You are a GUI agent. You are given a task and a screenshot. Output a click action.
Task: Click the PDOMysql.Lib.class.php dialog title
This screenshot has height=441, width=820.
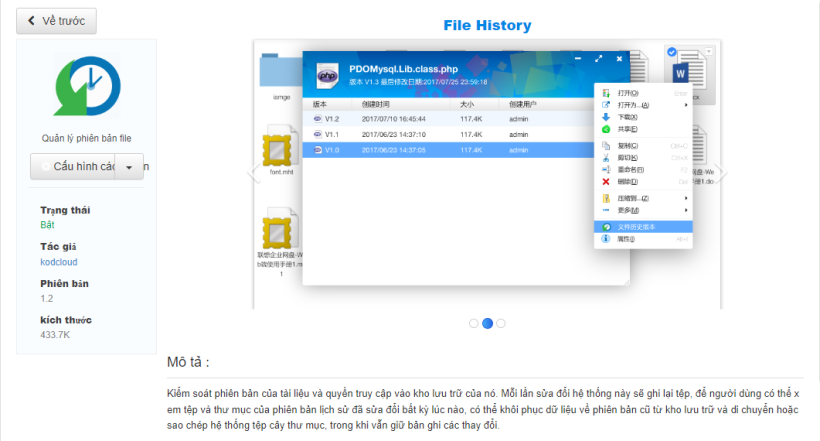[404, 69]
